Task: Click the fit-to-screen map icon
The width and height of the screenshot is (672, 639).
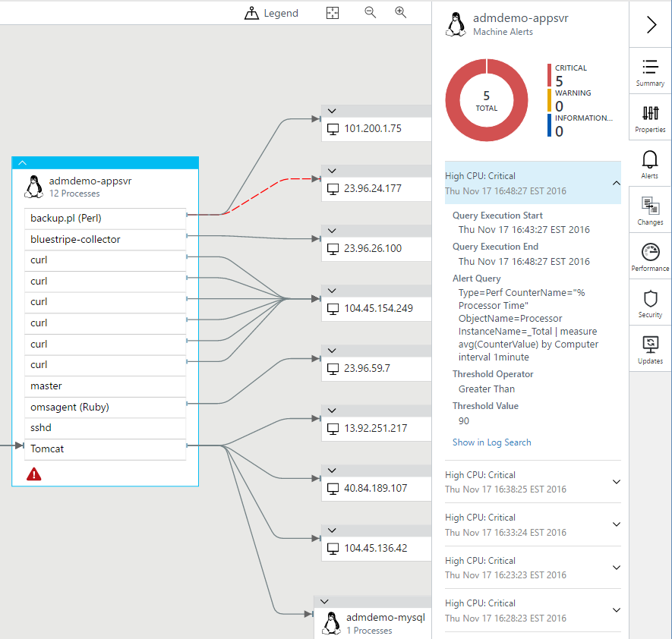Action: (x=332, y=13)
